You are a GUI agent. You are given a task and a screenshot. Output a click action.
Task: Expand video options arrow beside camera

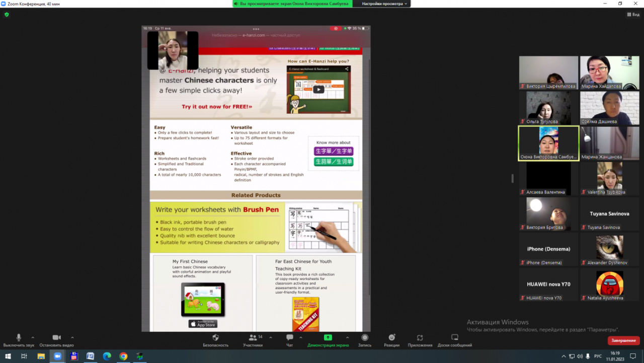click(72, 337)
